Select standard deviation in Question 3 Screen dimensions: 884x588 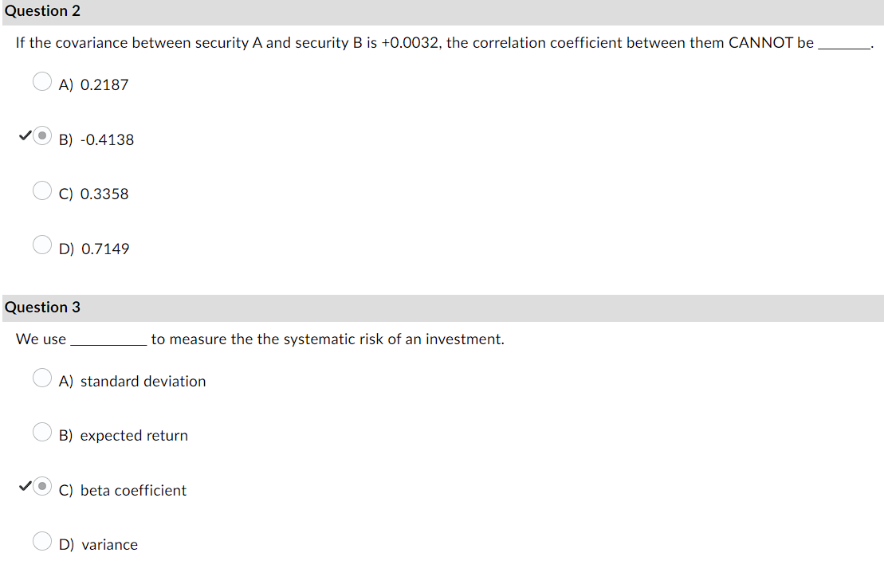(x=41, y=378)
